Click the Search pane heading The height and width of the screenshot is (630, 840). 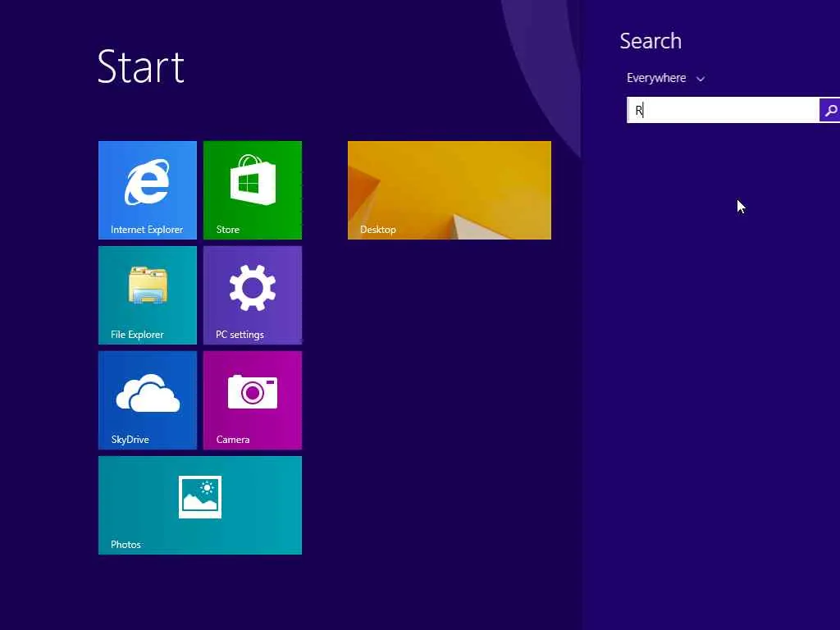[x=651, y=41]
